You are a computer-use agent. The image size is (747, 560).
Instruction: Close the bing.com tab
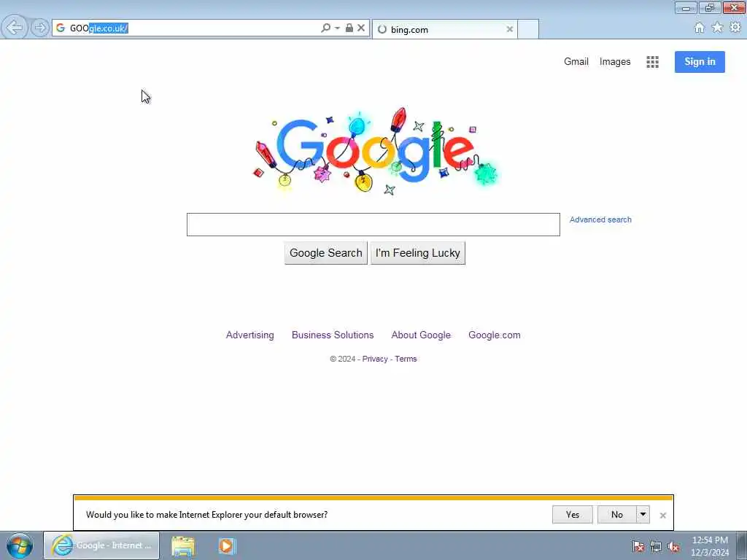point(509,29)
